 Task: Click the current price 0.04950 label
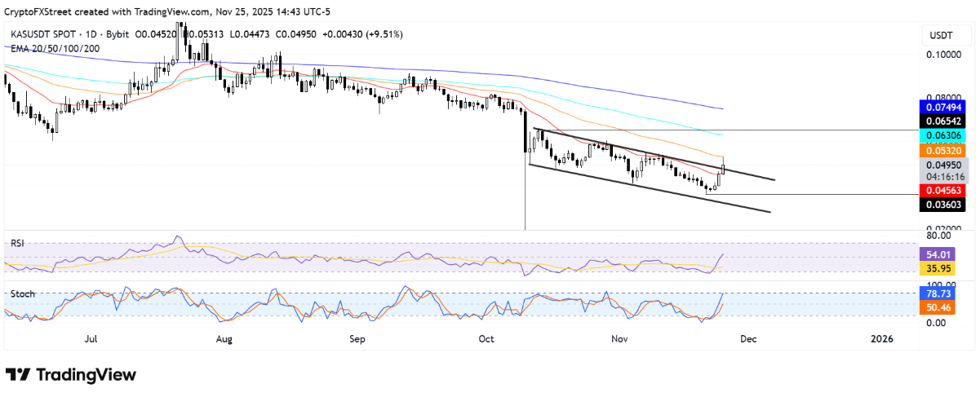(x=945, y=165)
